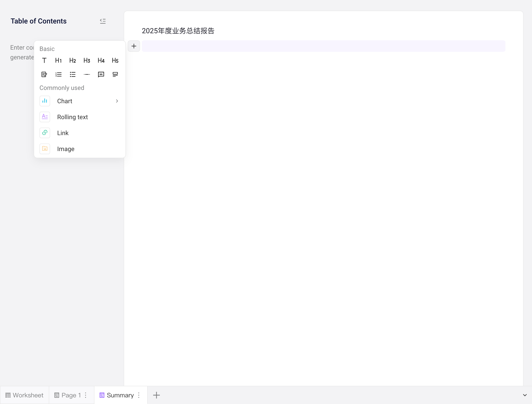Viewport: 532px width, 404px height.
Task: Insert an H2 heading block
Action: click(x=73, y=60)
